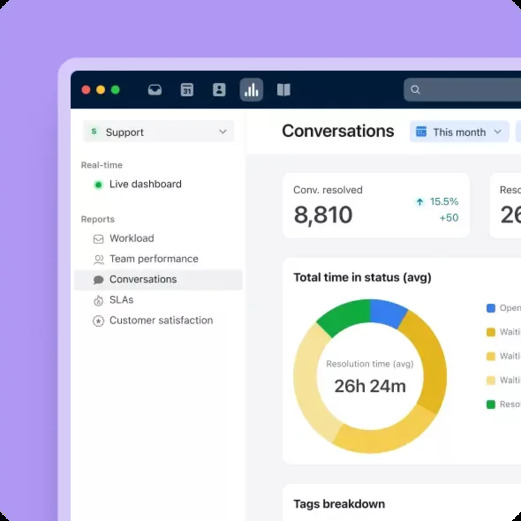Open the knowledge base book icon
Image resolution: width=521 pixels, height=521 pixels.
pos(284,90)
